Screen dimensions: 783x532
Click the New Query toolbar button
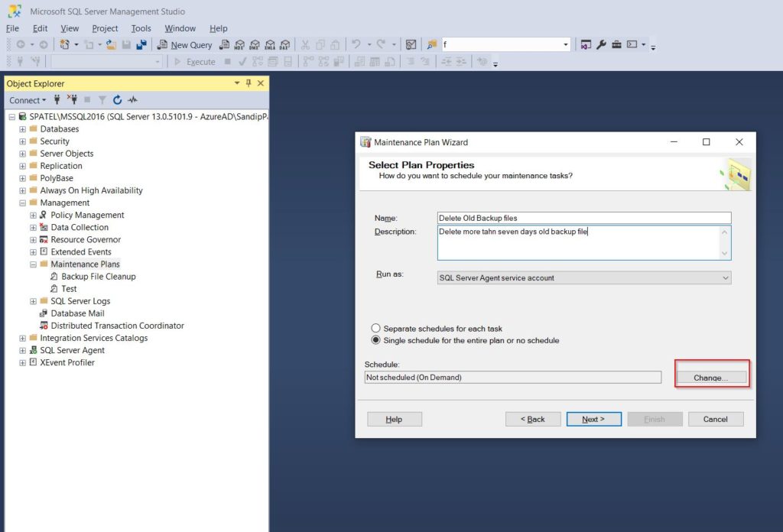tap(184, 45)
